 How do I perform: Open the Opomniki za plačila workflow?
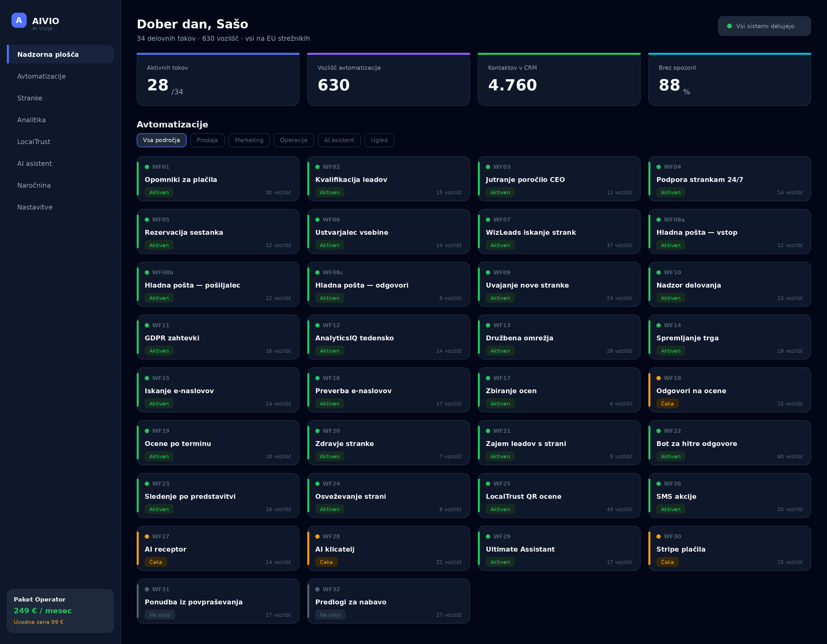[x=218, y=179]
